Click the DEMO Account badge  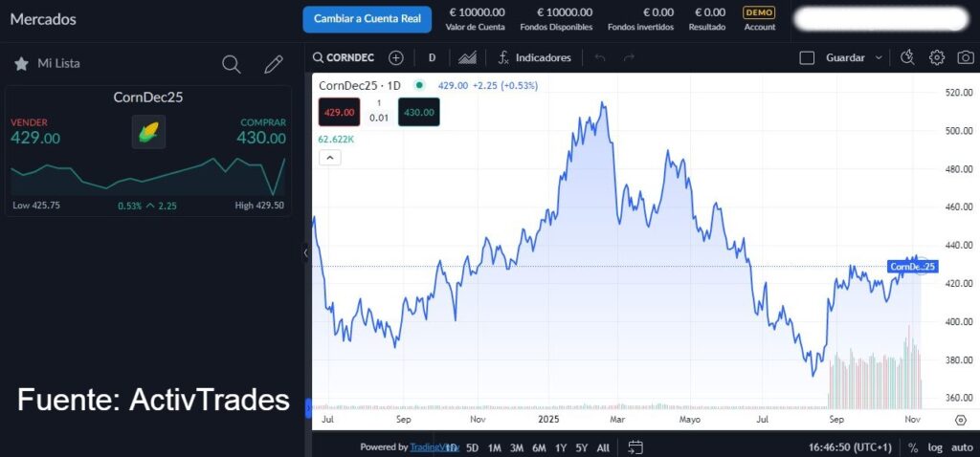pos(759,19)
